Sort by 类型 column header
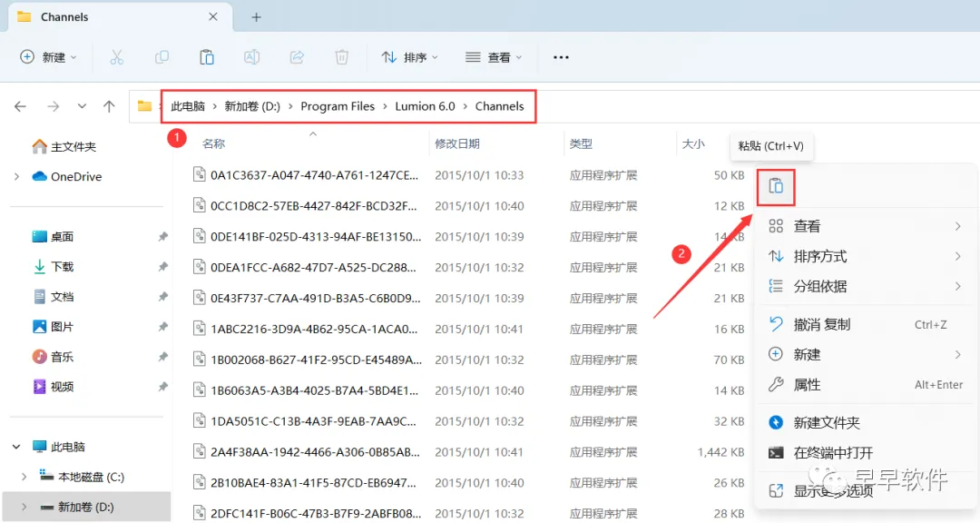This screenshot has width=980, height=523. [x=581, y=143]
